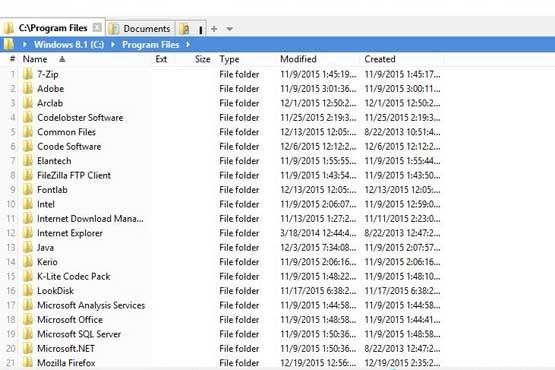Click the Created date of Microsoft.NET
This screenshot has width=555, height=370.
(x=402, y=348)
